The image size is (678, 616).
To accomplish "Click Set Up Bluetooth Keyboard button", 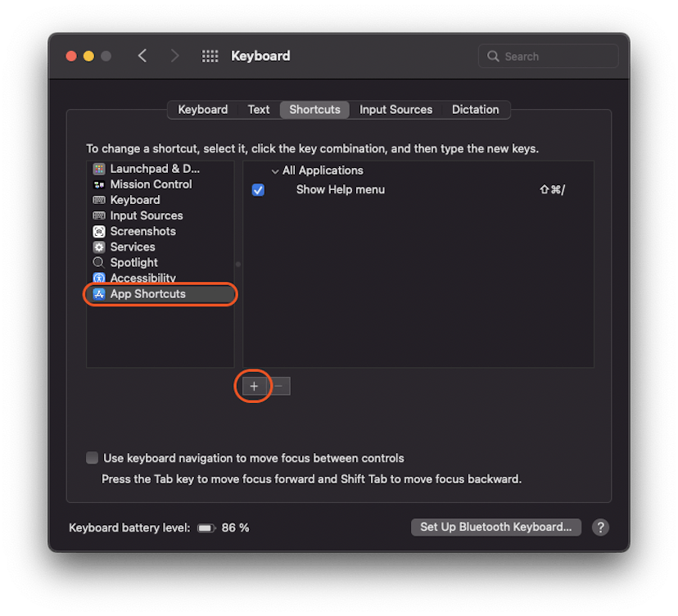I will (x=495, y=527).
